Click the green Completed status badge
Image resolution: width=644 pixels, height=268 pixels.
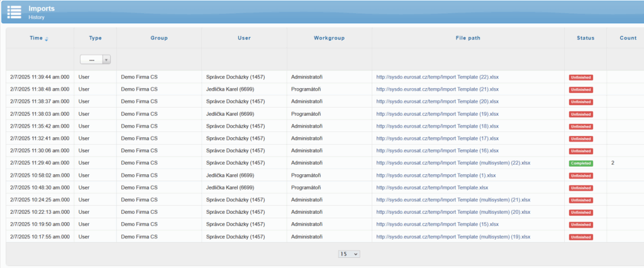click(580, 164)
